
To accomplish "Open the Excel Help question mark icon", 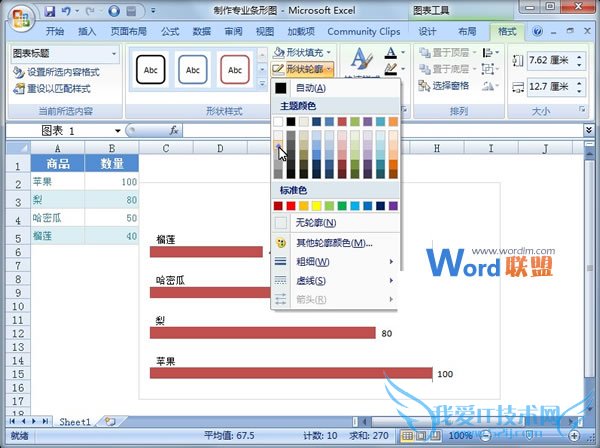I will coord(537,32).
